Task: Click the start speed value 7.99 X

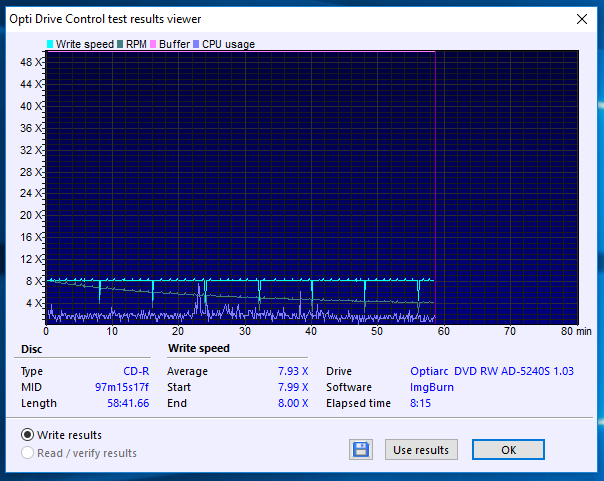Action: [x=293, y=387]
